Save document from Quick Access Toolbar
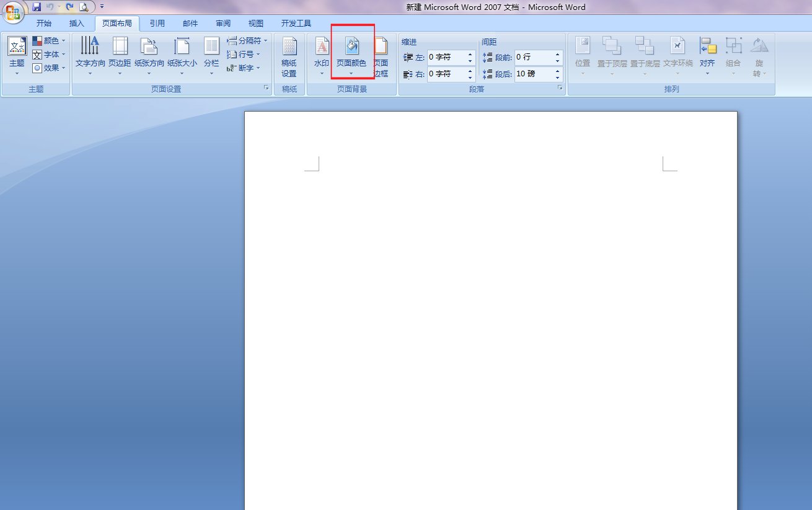812x510 pixels. [x=36, y=7]
